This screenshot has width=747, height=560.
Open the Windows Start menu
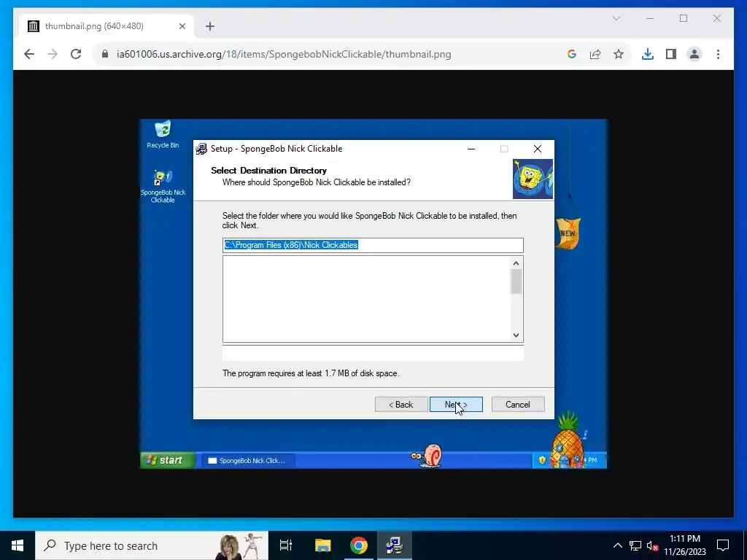[18, 545]
